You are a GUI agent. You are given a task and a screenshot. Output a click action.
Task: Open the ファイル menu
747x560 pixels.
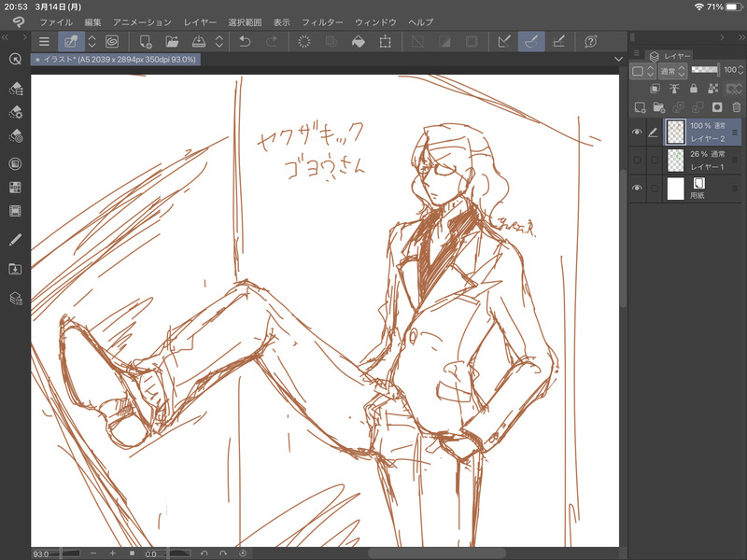(56, 22)
